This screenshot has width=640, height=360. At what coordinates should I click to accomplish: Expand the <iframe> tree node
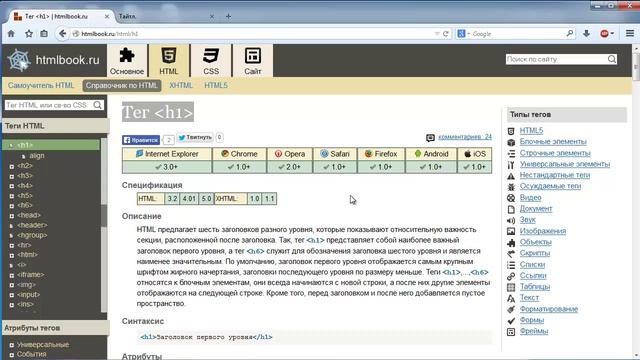point(12,275)
